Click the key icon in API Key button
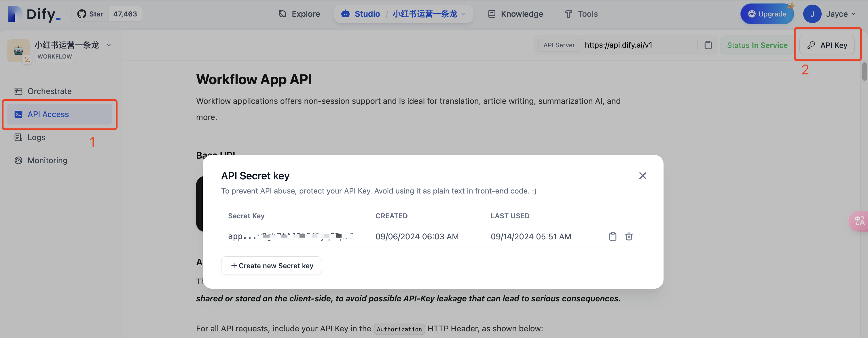This screenshot has height=338, width=868. [811, 45]
